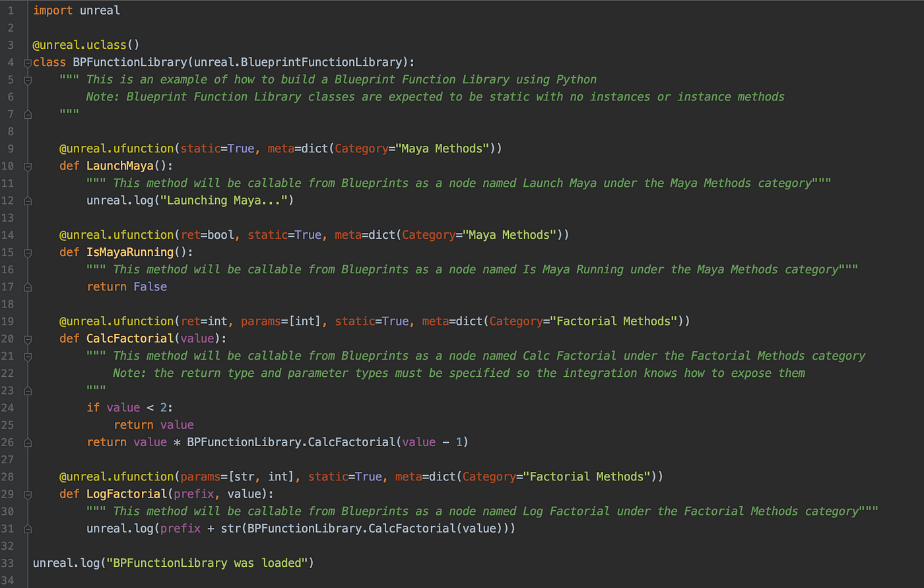
Task: Click str(...) call on line 31
Action: pyautogui.click(x=365, y=529)
